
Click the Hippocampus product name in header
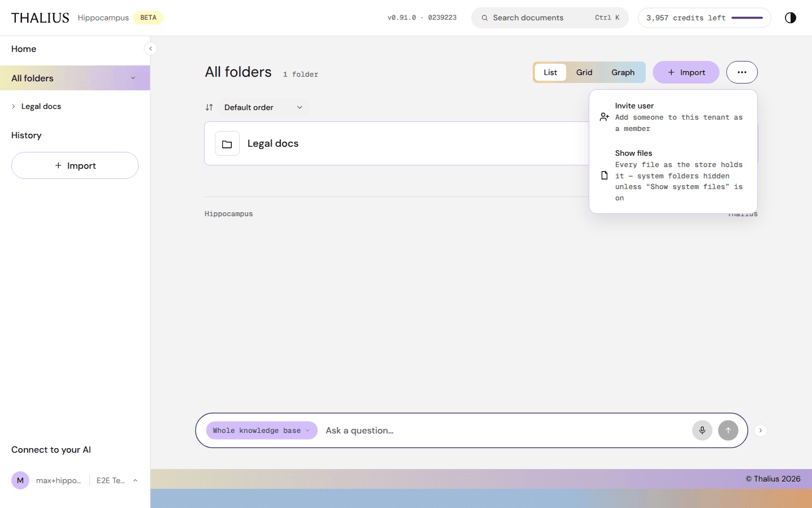click(x=103, y=17)
